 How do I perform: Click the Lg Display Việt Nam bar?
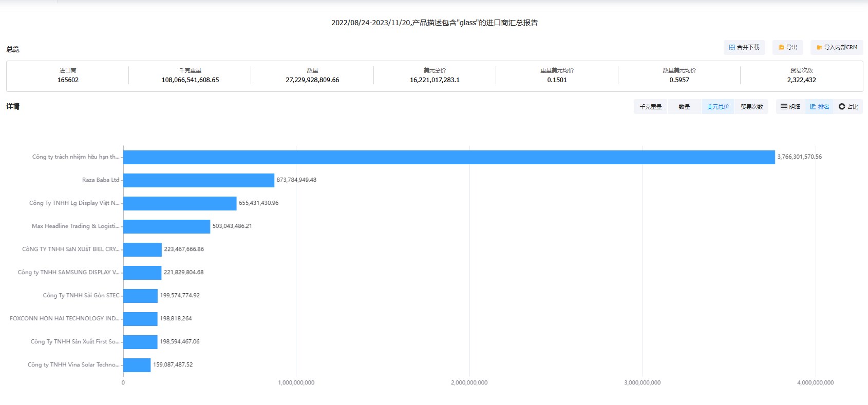pos(180,203)
